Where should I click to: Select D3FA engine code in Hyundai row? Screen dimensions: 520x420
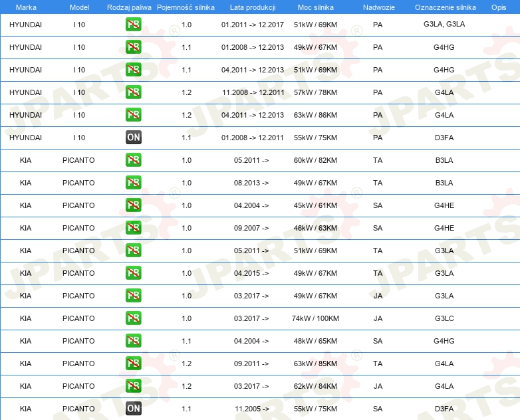(444, 138)
